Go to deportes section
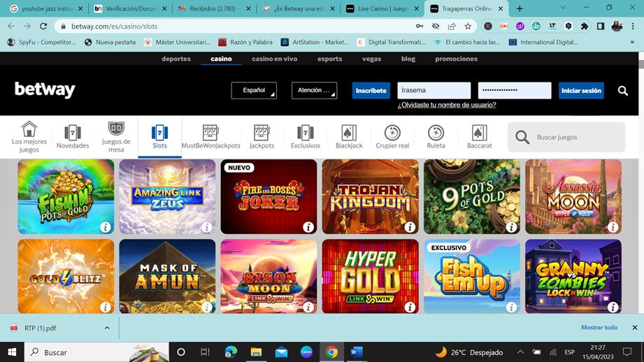Viewport: 644px width, 362px height. [x=176, y=59]
